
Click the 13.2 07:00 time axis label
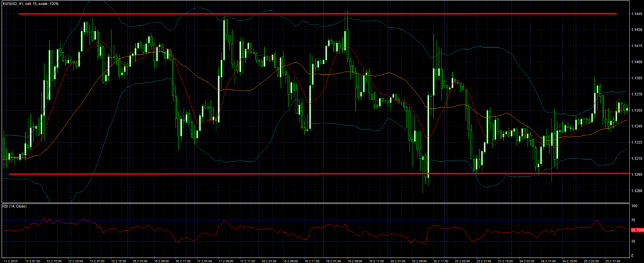click(96, 260)
